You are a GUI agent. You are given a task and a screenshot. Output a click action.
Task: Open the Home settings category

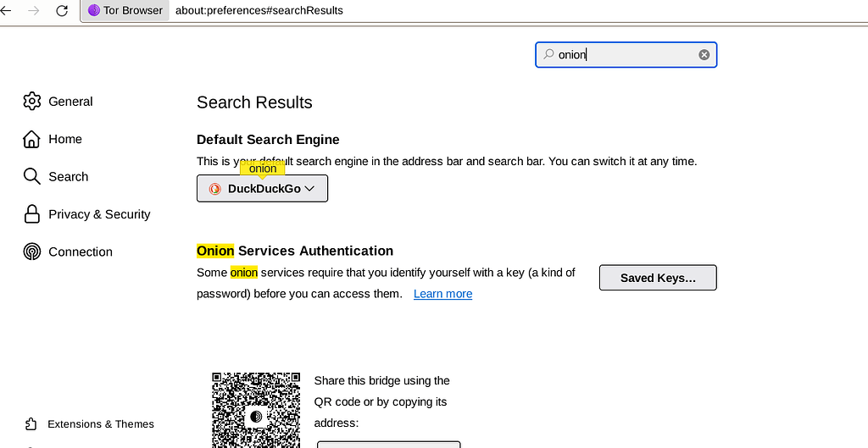pyautogui.click(x=53, y=139)
